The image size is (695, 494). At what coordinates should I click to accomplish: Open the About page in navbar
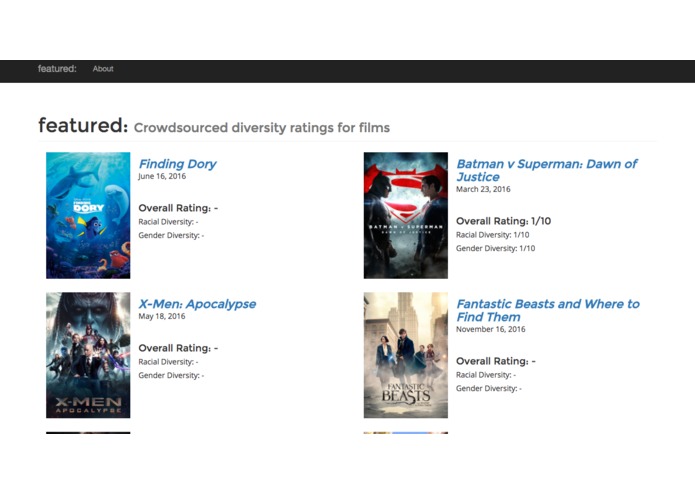103,69
